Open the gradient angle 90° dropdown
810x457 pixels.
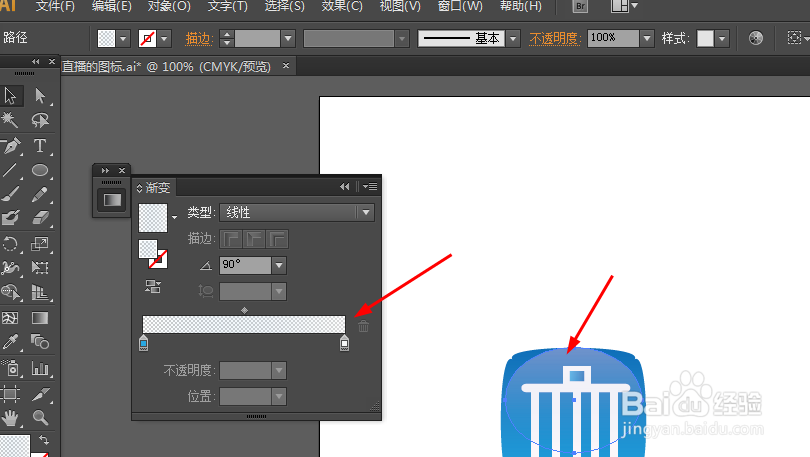coord(279,265)
